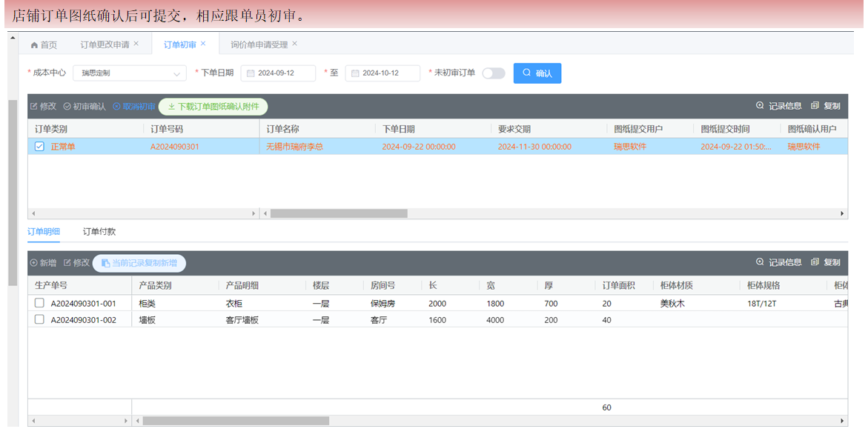868x446 pixels.
Task: Close the 订单初审 tab
Action: [203, 44]
